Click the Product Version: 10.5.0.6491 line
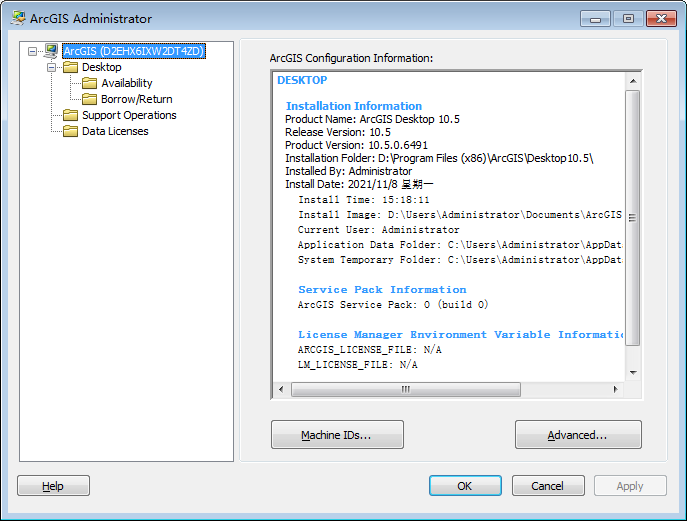The height and width of the screenshot is (521, 687). [x=356, y=145]
